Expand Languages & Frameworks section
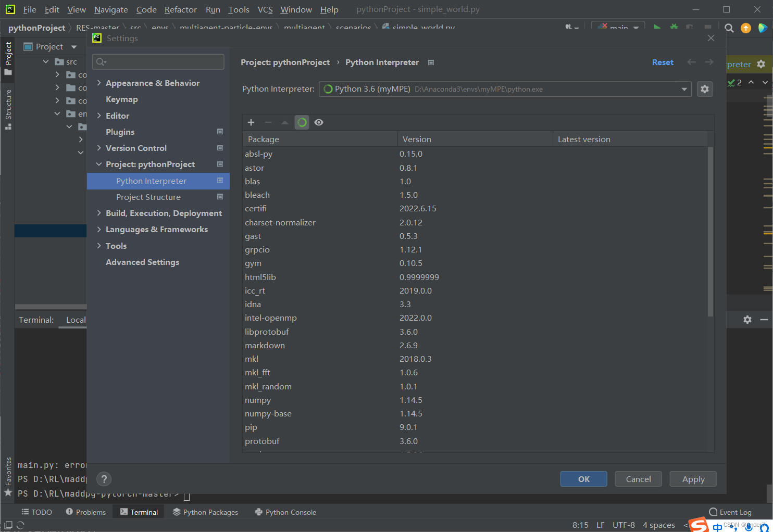The height and width of the screenshot is (532, 773). point(99,229)
